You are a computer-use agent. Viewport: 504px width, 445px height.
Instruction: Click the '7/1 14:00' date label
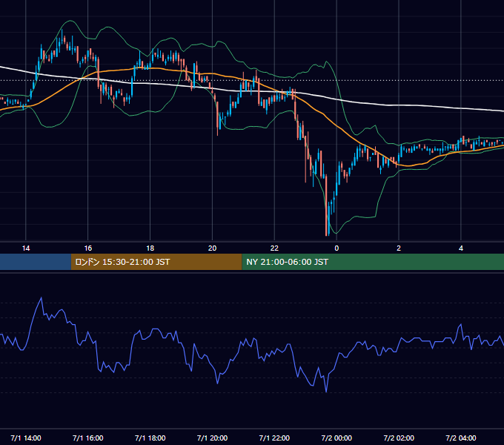pyautogui.click(x=26, y=438)
